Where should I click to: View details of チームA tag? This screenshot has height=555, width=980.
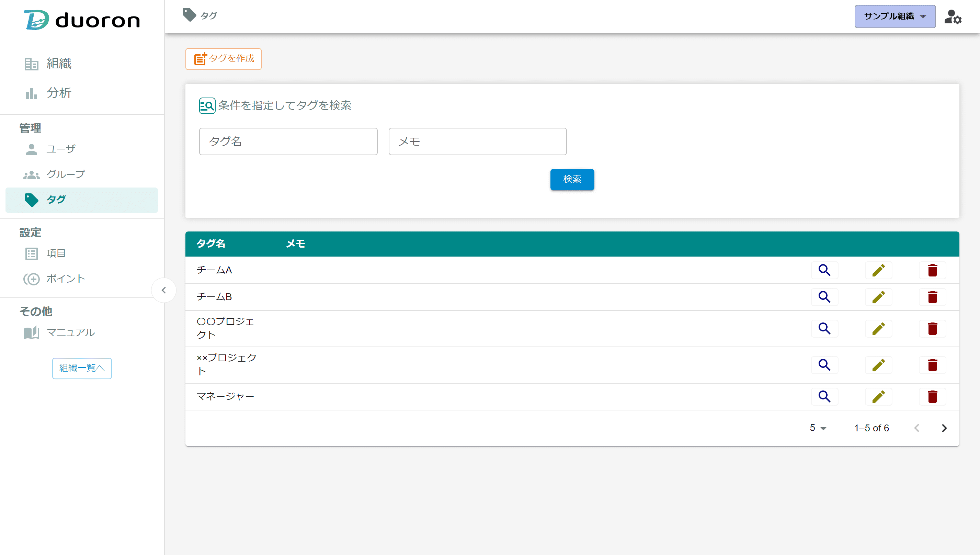click(824, 270)
